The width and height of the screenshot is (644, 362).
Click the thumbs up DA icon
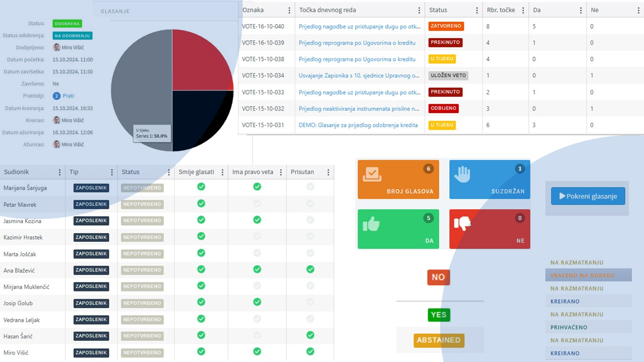(x=371, y=224)
